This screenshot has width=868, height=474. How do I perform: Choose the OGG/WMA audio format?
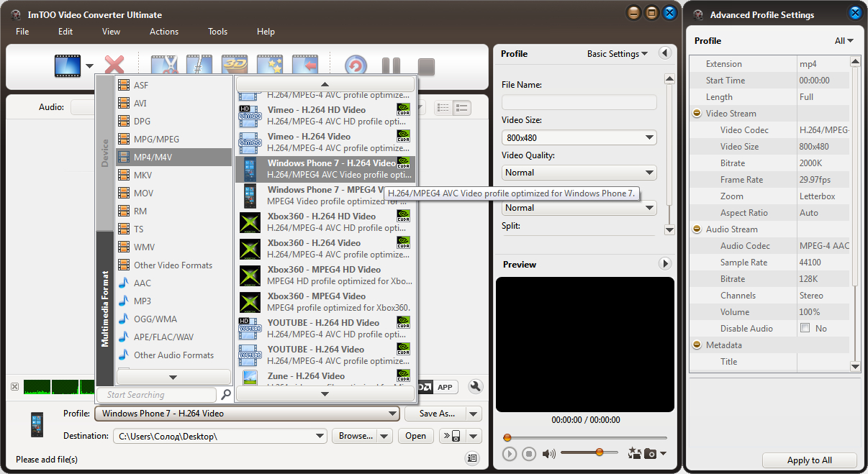(x=173, y=319)
